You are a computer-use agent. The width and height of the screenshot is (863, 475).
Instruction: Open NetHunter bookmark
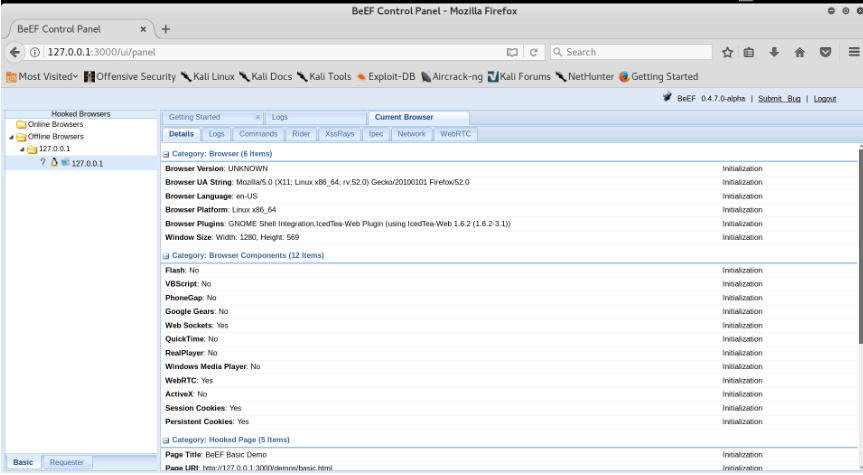[x=585, y=77]
